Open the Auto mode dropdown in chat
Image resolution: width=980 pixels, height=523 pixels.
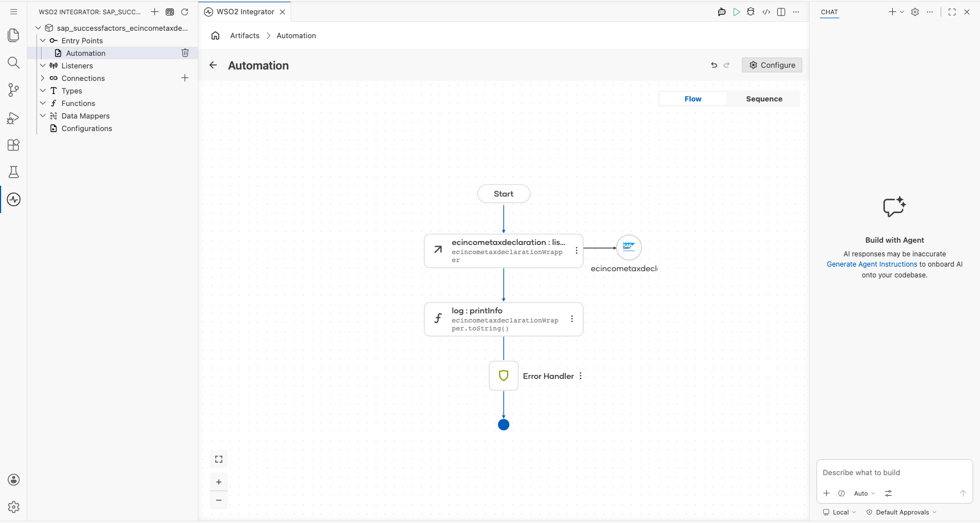(x=864, y=493)
